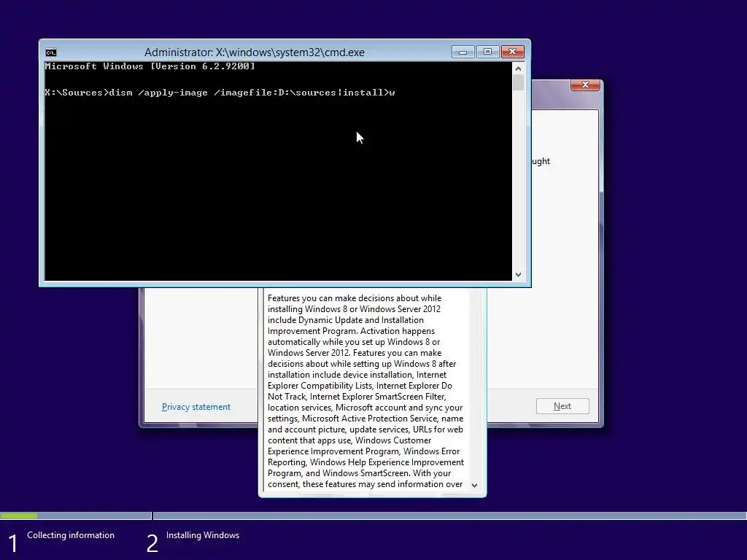Click the dism command line text
Screen dimensions: 747x560
(x=220, y=93)
